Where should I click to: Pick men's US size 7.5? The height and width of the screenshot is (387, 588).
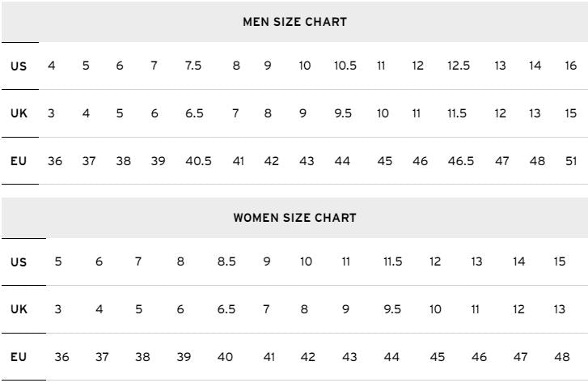(x=193, y=66)
